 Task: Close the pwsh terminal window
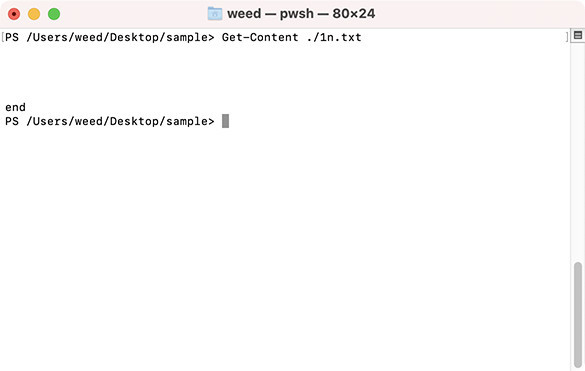tap(14, 14)
